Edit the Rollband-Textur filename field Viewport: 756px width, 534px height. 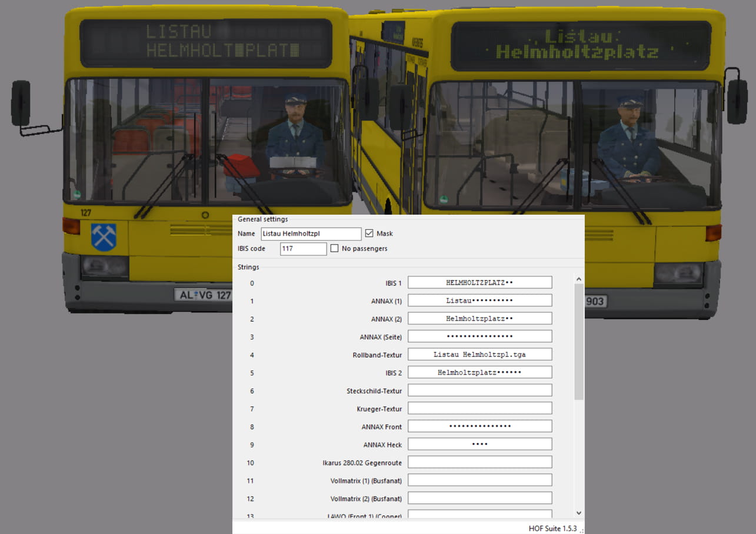tap(479, 355)
